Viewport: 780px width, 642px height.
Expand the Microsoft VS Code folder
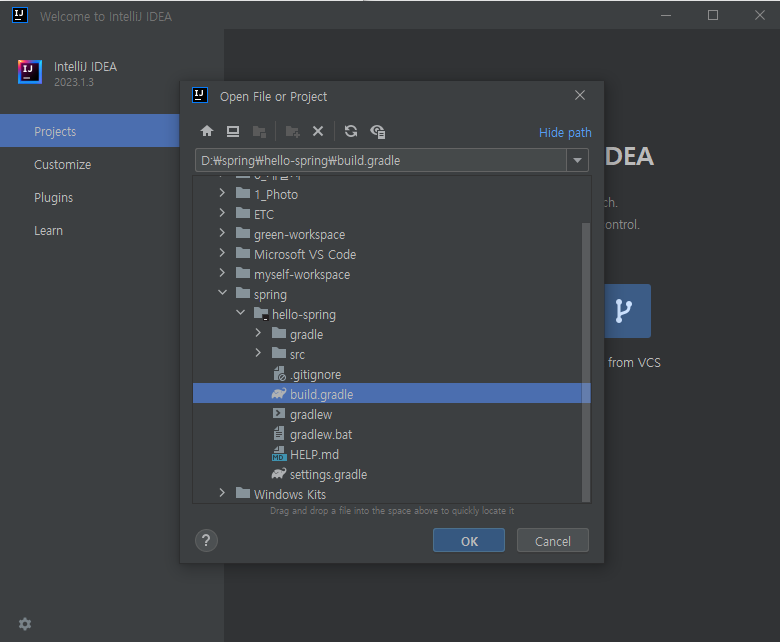[x=222, y=253]
